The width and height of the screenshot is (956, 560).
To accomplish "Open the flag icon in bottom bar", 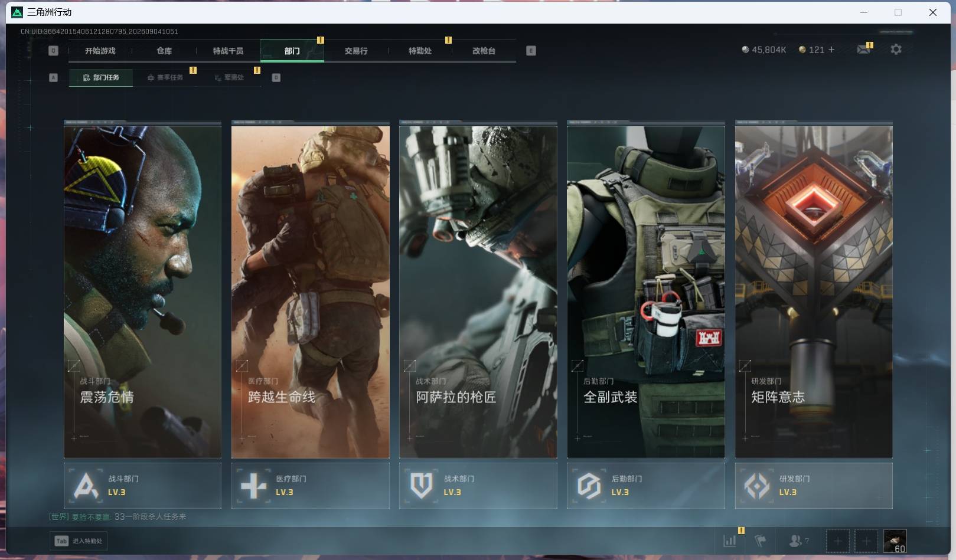I will pyautogui.click(x=761, y=541).
